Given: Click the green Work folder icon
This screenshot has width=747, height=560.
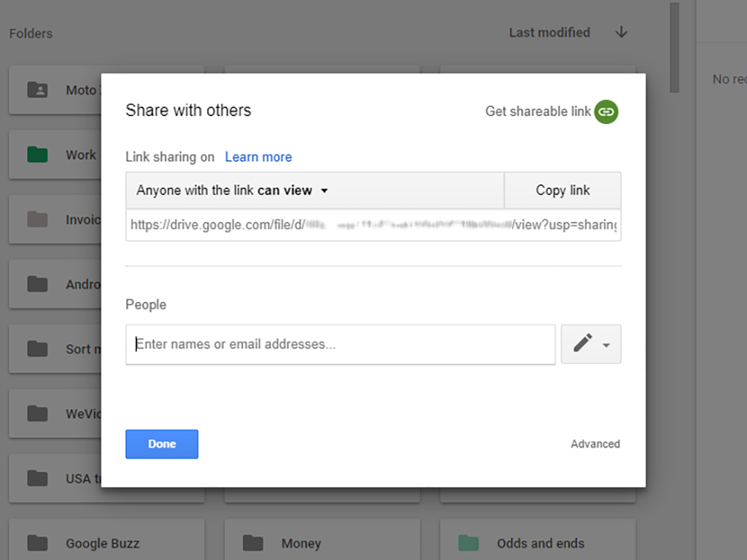Looking at the screenshot, I should [37, 155].
